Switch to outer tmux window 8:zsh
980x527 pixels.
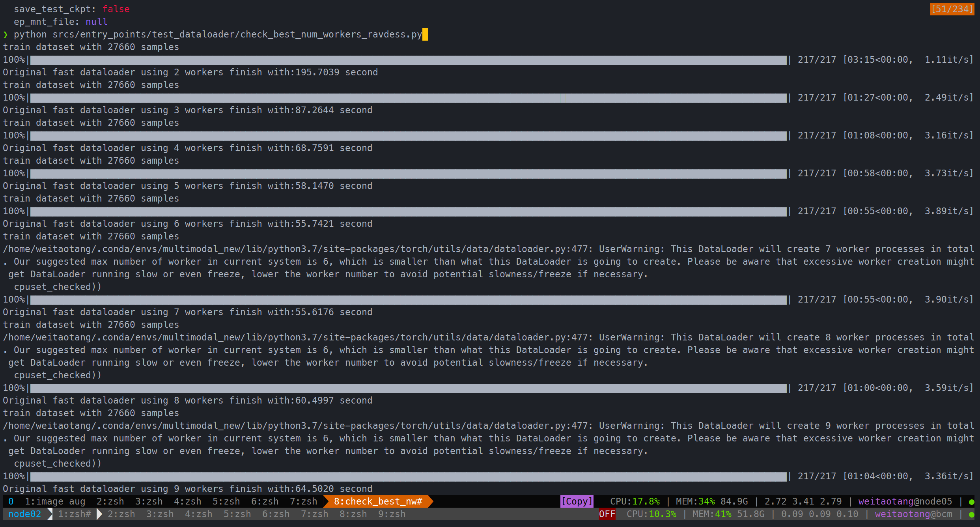[x=353, y=514]
